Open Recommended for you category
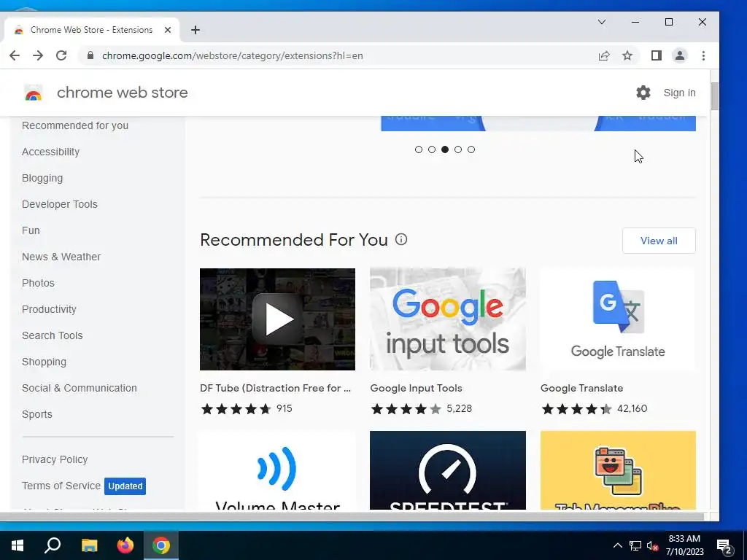Viewport: 747px width, 560px height. [75, 125]
